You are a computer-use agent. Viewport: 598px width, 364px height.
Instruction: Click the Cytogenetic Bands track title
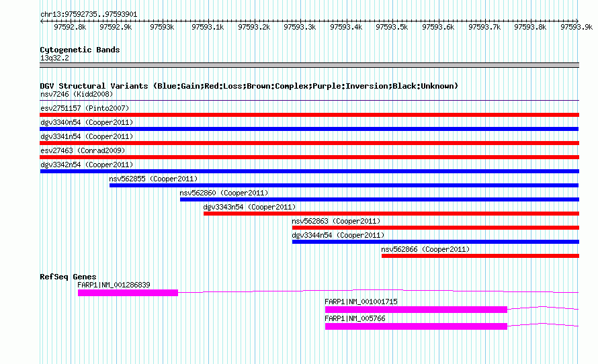click(80, 50)
